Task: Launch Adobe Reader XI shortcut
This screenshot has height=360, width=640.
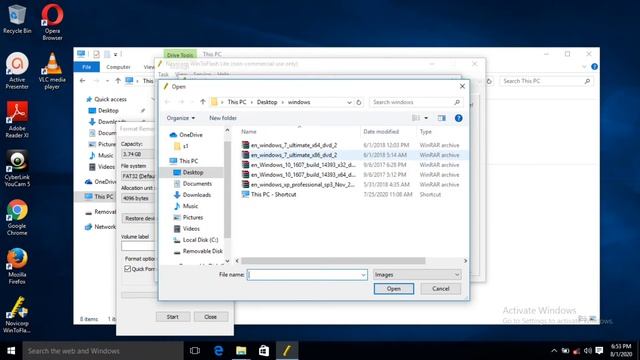Action: (17, 119)
